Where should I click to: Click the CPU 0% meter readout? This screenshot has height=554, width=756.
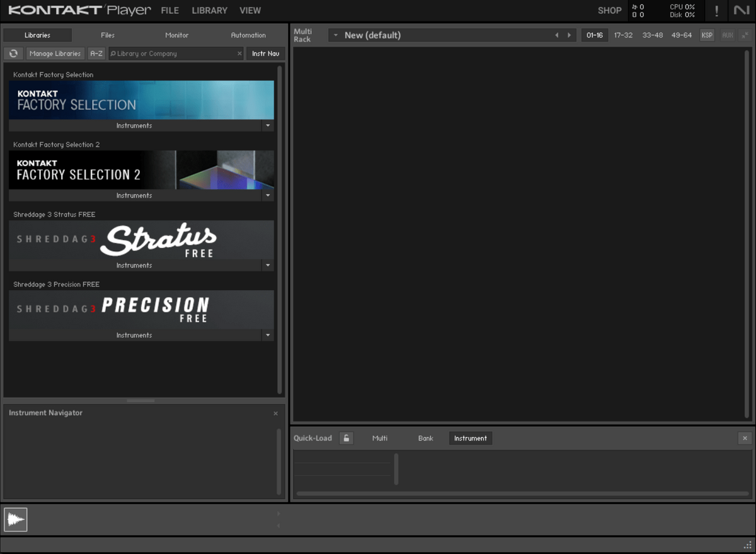click(682, 7)
